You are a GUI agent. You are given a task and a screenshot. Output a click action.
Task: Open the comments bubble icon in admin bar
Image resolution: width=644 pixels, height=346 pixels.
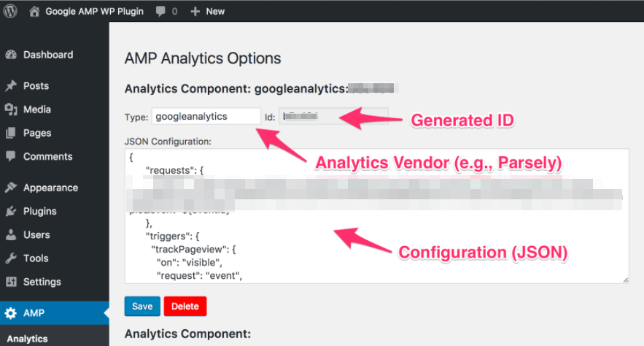160,11
